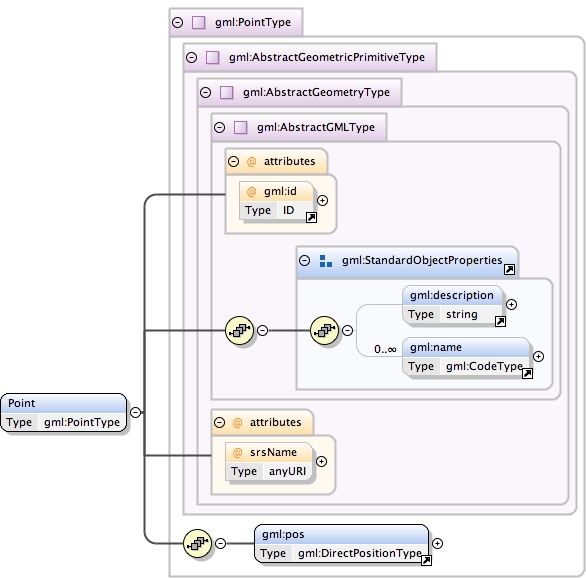Expand gml:name element

[539, 356]
